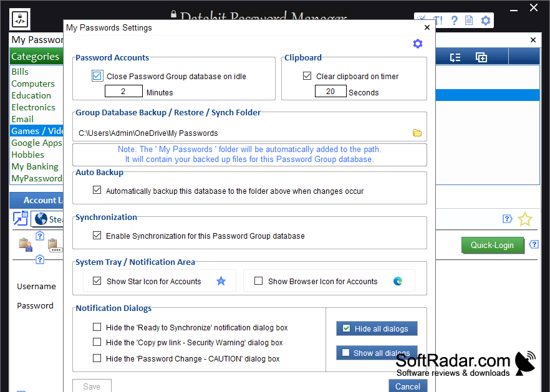Click help icon beside Quick-Login button
The height and width of the screenshot is (392, 550).
[534, 244]
